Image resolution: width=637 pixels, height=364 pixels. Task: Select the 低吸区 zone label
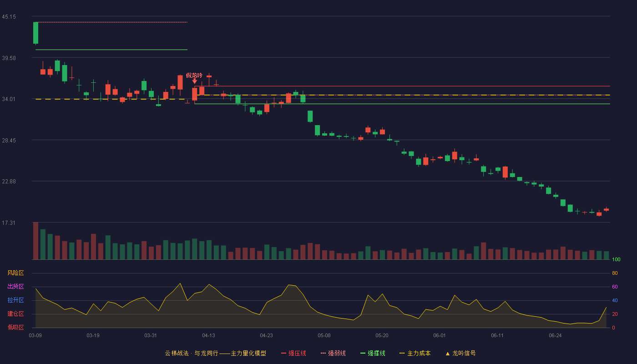(15, 327)
